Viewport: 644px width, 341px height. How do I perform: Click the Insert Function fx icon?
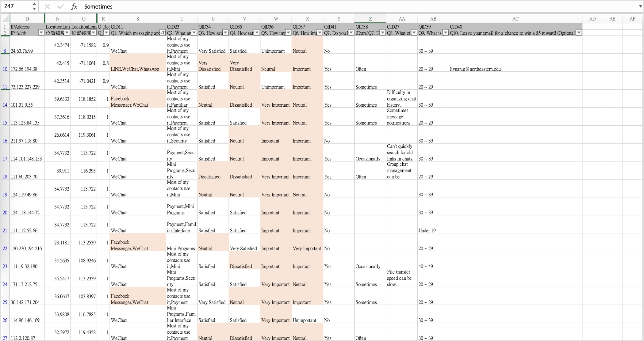pos(74,6)
